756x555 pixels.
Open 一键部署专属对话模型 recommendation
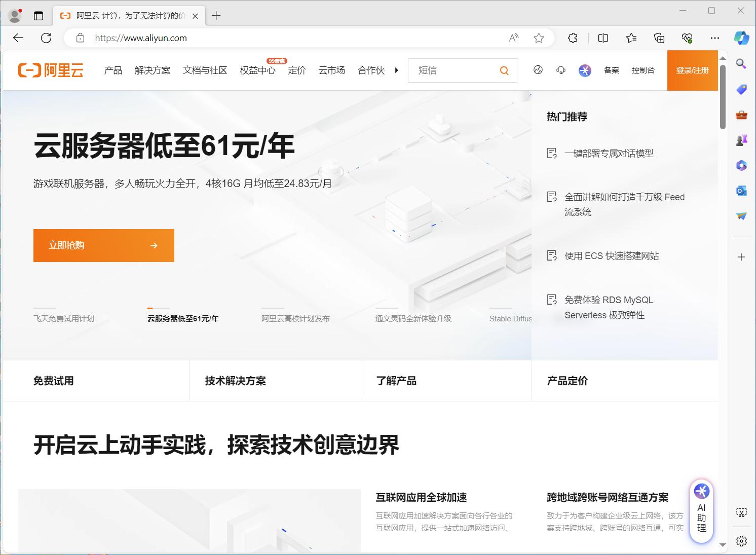click(x=609, y=153)
